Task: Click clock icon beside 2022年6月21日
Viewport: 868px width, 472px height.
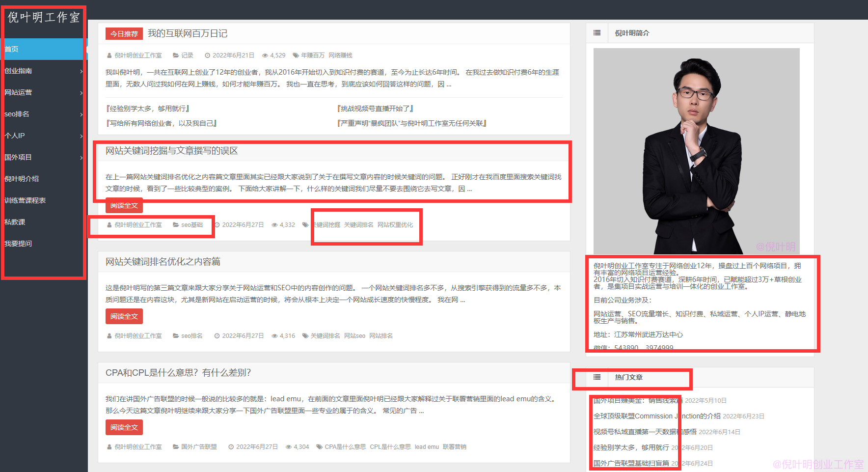Action: (x=208, y=56)
